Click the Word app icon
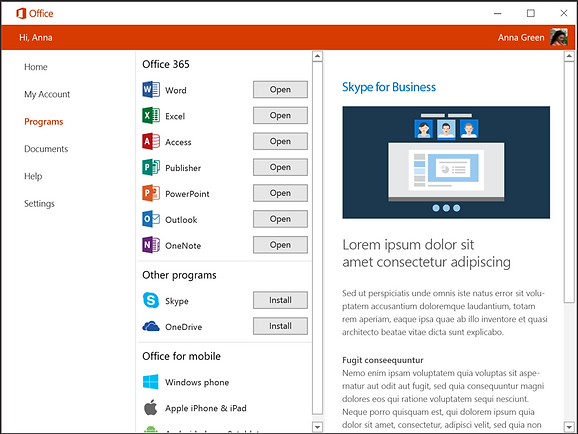Image resolution: width=578 pixels, height=434 pixels. pos(151,90)
